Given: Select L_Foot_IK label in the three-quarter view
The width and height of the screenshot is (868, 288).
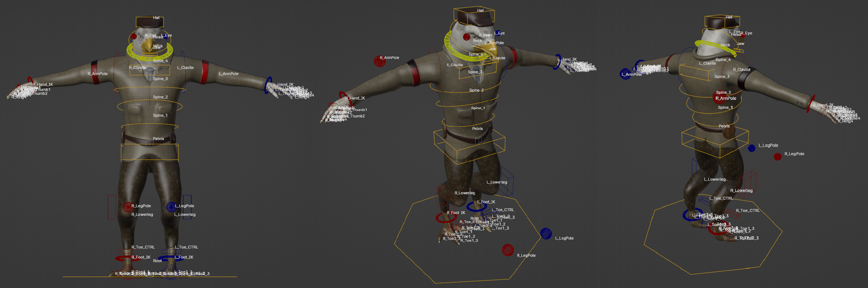Looking at the screenshot, I should [x=486, y=202].
